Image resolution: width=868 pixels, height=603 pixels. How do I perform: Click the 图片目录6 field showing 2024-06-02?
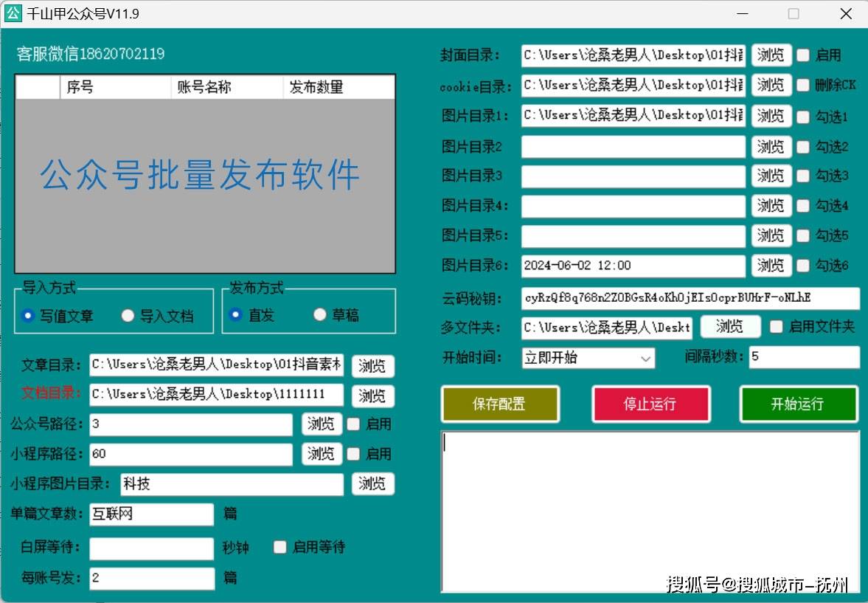pyautogui.click(x=633, y=266)
